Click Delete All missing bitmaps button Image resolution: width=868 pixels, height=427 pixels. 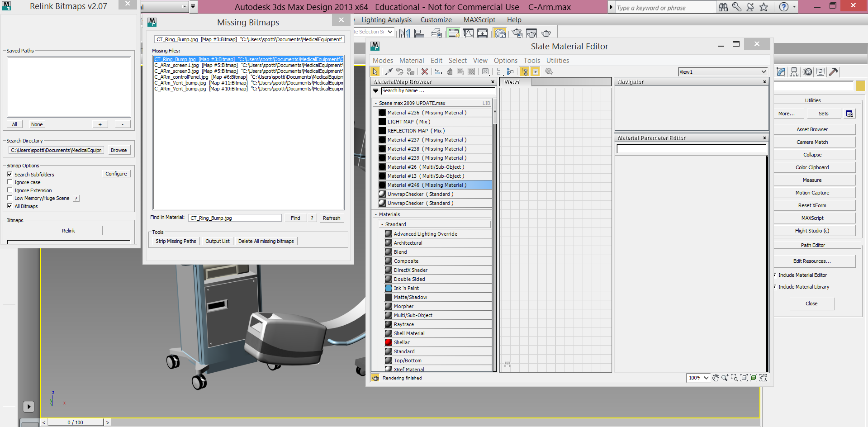266,241
